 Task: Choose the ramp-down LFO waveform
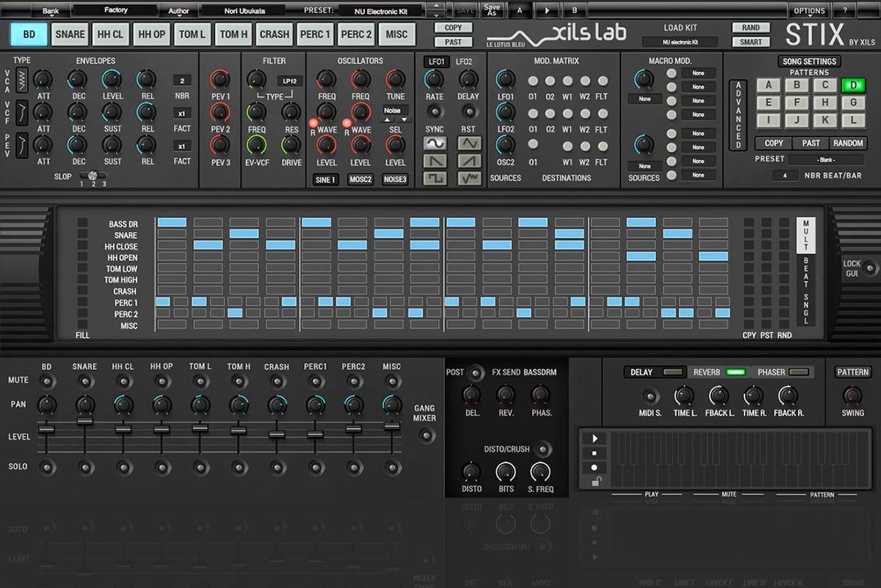coord(435,160)
